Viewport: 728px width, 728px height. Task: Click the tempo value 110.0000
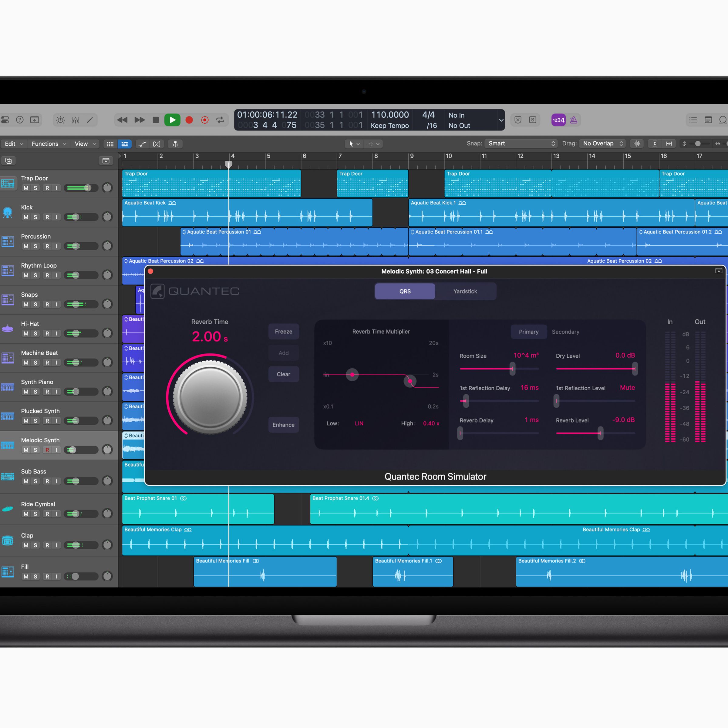tap(389, 115)
